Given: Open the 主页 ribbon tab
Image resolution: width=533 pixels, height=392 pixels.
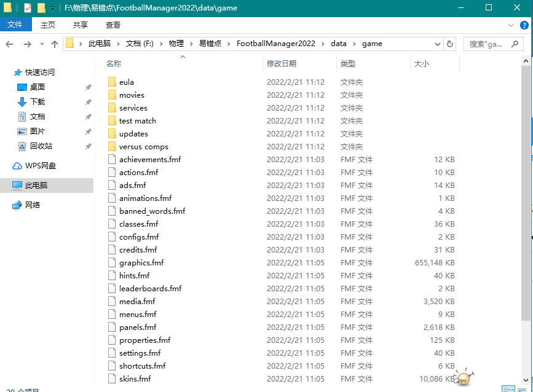Looking at the screenshot, I should (47, 25).
